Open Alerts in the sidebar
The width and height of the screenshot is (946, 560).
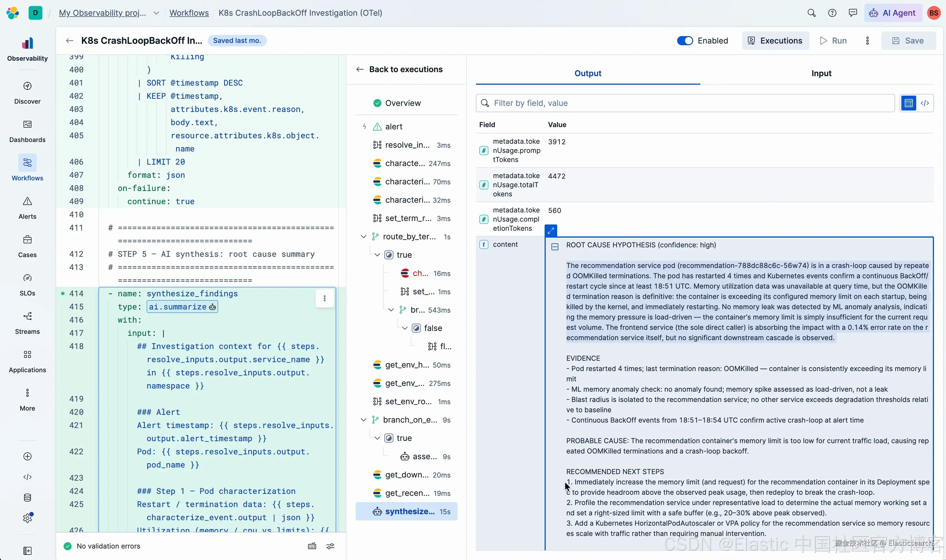coord(27,208)
